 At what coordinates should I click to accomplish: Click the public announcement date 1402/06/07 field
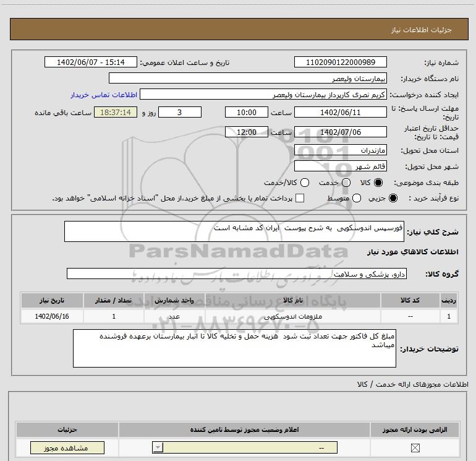click(x=91, y=62)
